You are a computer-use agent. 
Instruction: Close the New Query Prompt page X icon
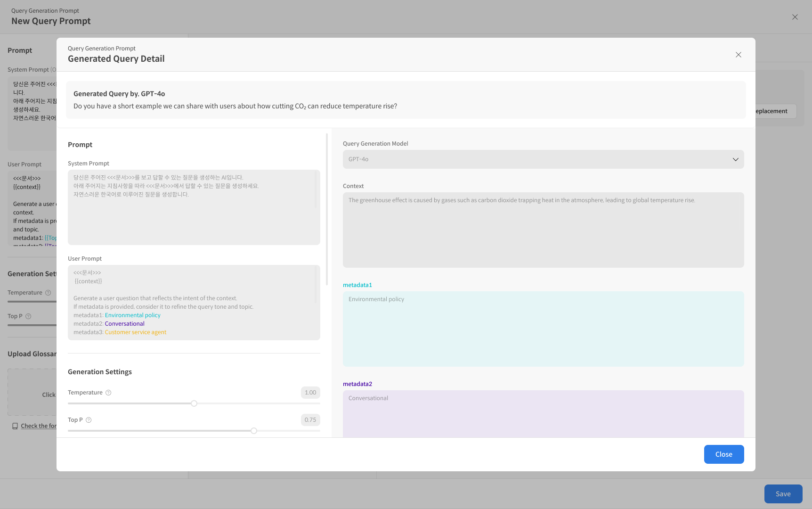pyautogui.click(x=795, y=17)
